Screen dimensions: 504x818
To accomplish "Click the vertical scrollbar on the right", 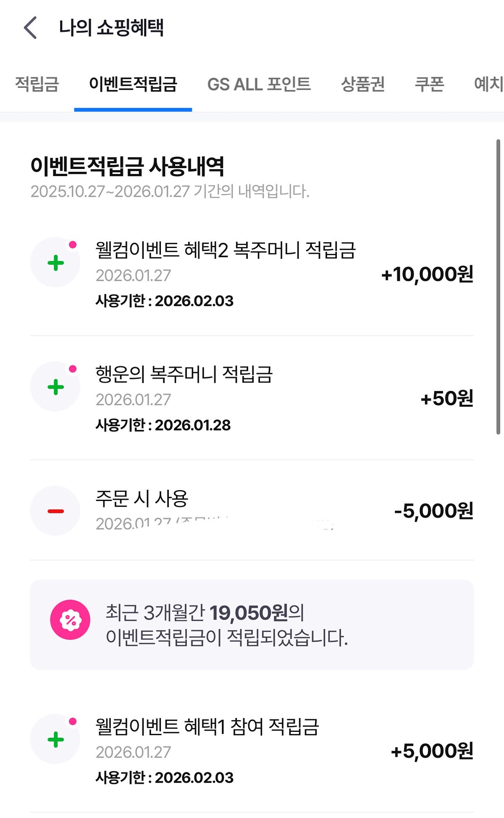I will 498,287.
